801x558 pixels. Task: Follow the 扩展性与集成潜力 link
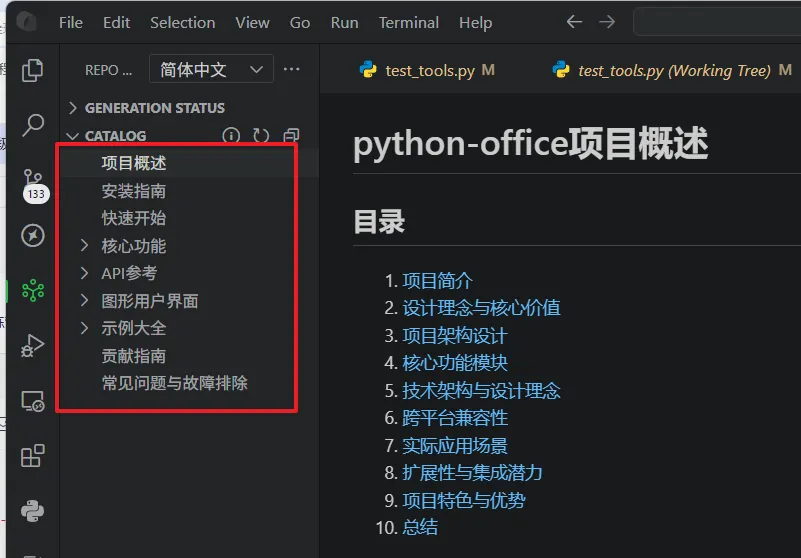472,473
